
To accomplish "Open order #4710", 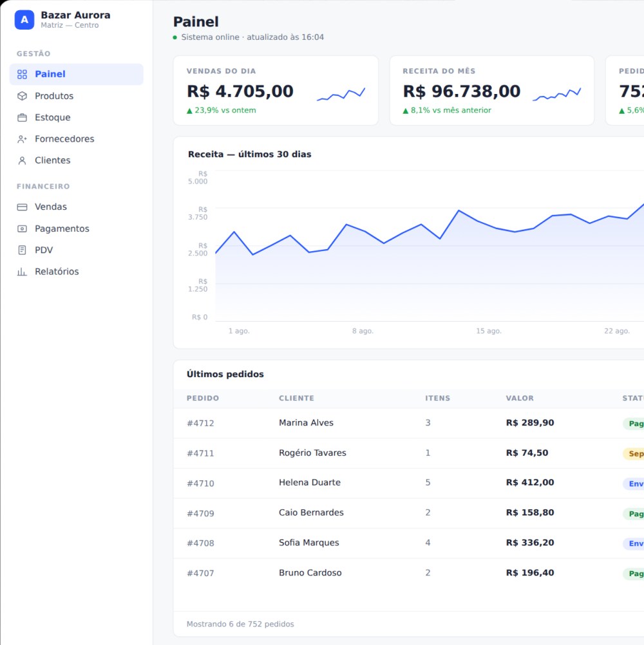I will [200, 483].
